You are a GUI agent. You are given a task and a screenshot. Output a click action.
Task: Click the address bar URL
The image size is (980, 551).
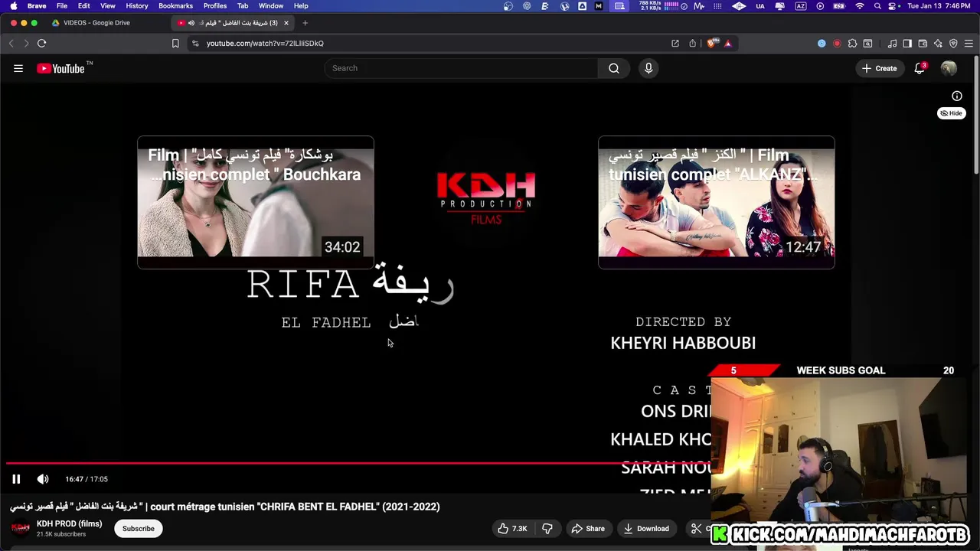[265, 44]
